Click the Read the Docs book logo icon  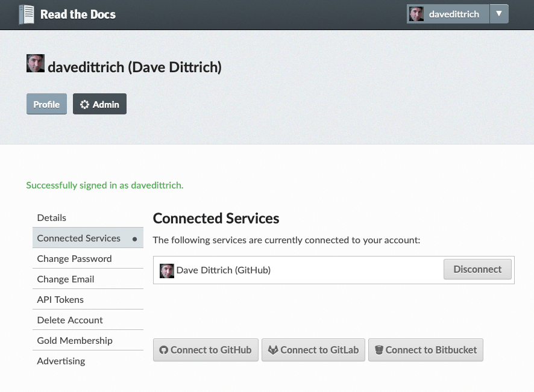tap(27, 14)
